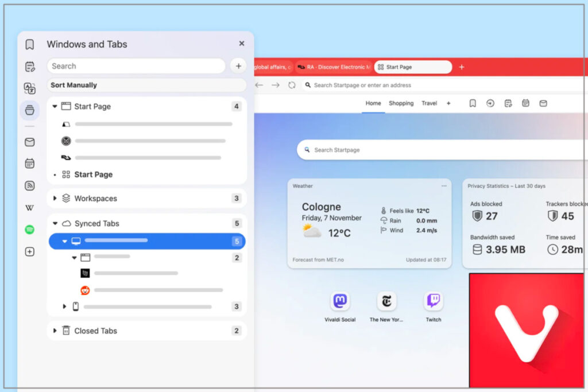The height and width of the screenshot is (392, 588).
Task: Reload the current page
Action: point(292,85)
